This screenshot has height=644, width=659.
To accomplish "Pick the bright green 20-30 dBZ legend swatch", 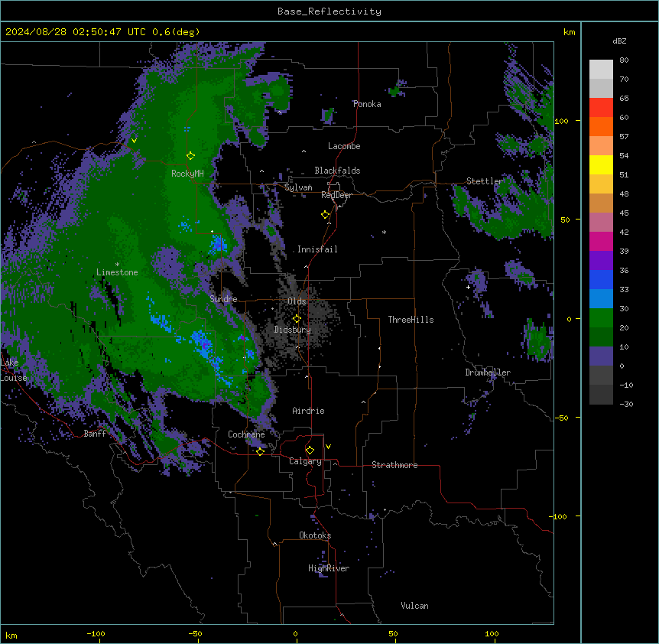I will point(601,318).
